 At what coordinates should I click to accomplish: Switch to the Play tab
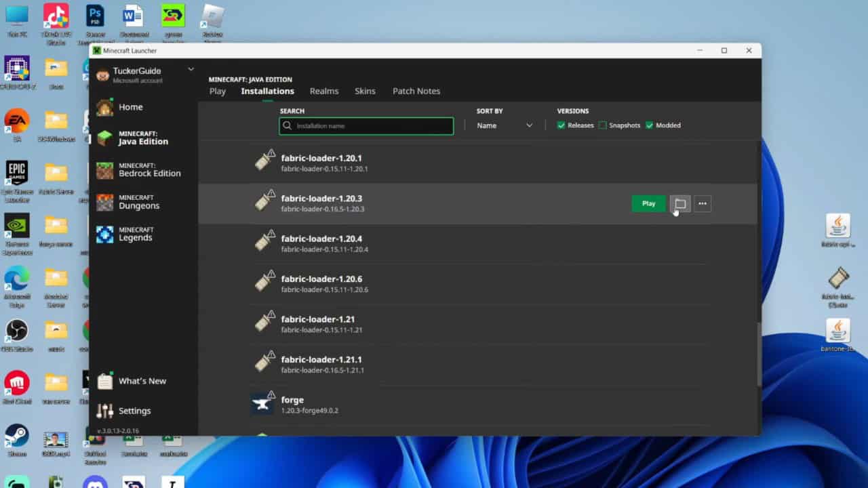coord(218,91)
